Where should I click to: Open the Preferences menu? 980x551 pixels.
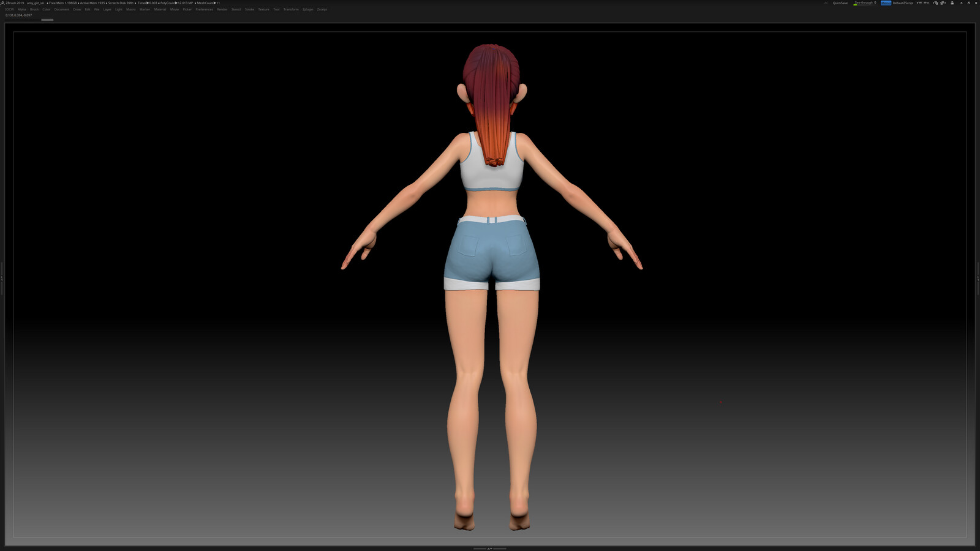tap(205, 9)
